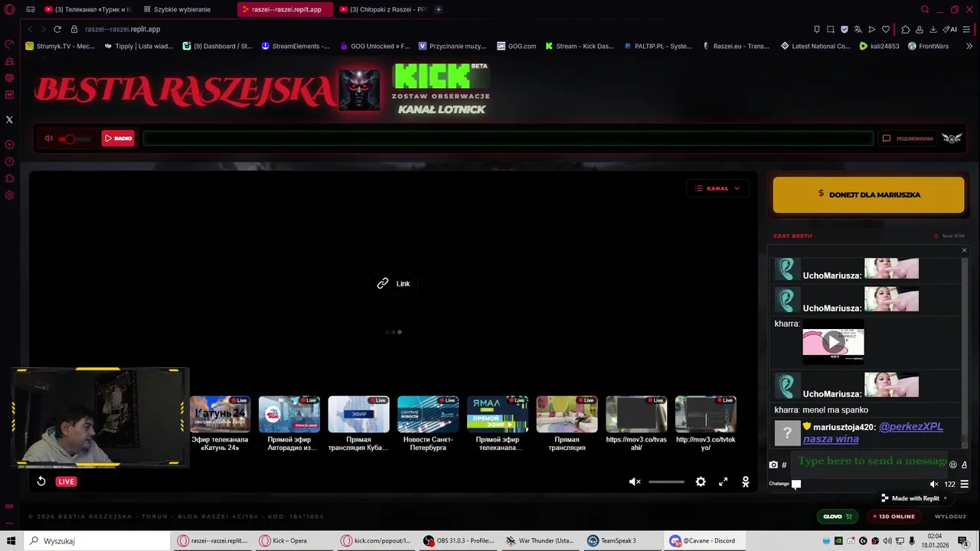The height and width of the screenshot is (551, 980).
Task: Open the X sidebar icon
Action: click(x=9, y=120)
